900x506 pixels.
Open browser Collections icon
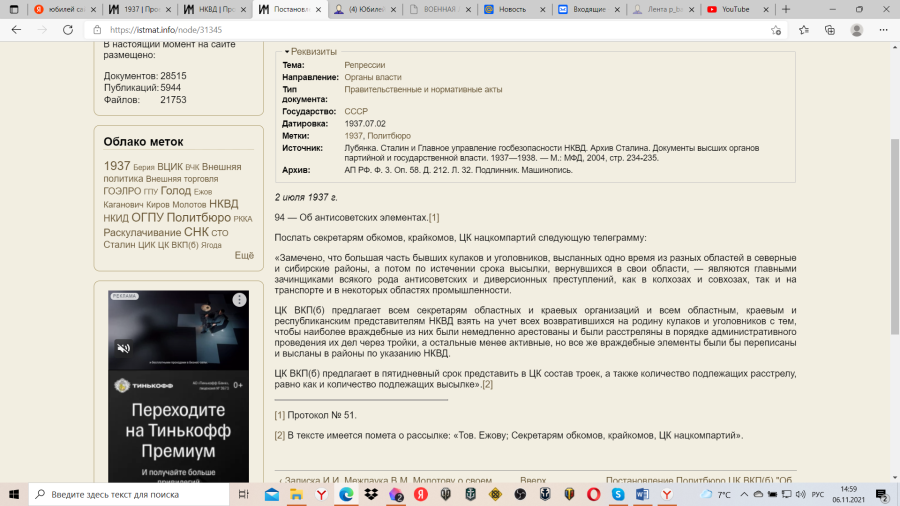[830, 30]
